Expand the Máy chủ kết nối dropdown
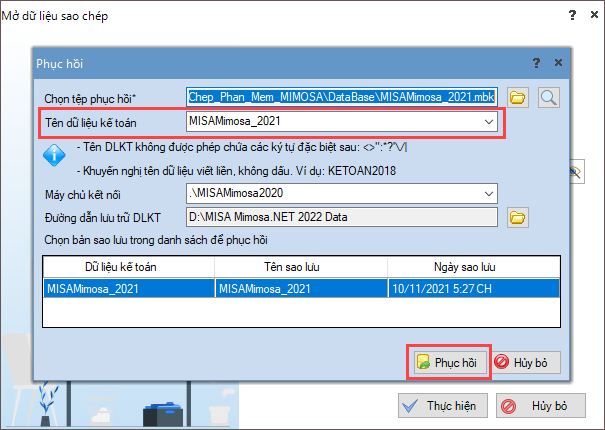Viewport: 605px width, 430px height. tap(488, 193)
